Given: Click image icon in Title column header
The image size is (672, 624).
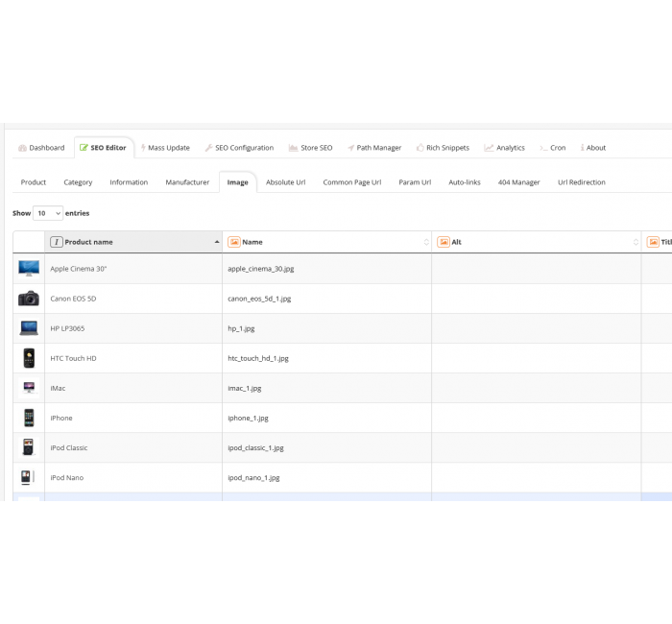Looking at the screenshot, I should click(x=653, y=242).
